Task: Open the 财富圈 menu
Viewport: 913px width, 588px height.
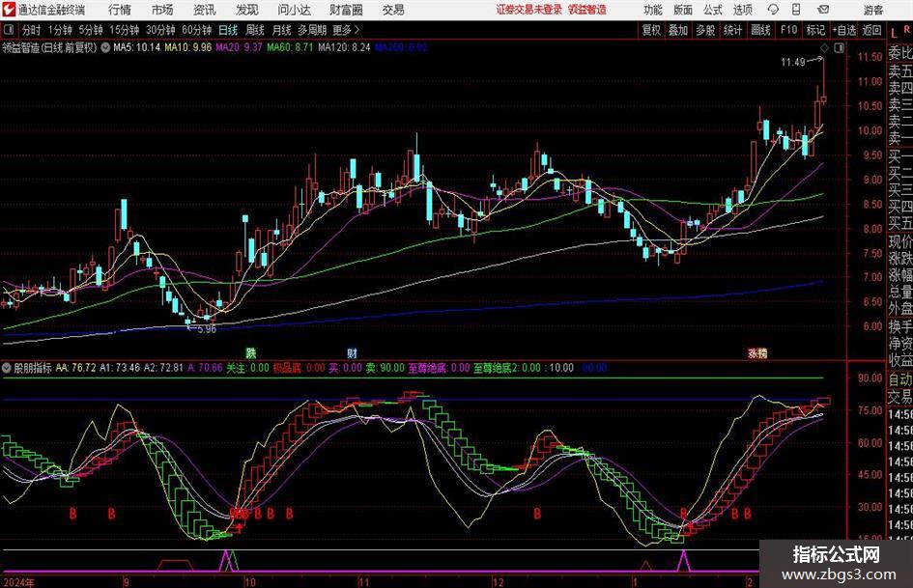Action: tap(346, 10)
